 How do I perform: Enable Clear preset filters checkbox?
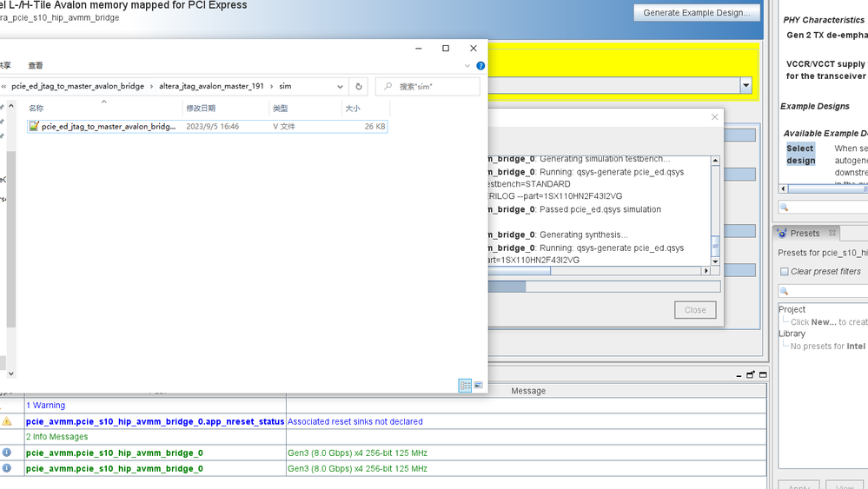pyautogui.click(x=784, y=272)
